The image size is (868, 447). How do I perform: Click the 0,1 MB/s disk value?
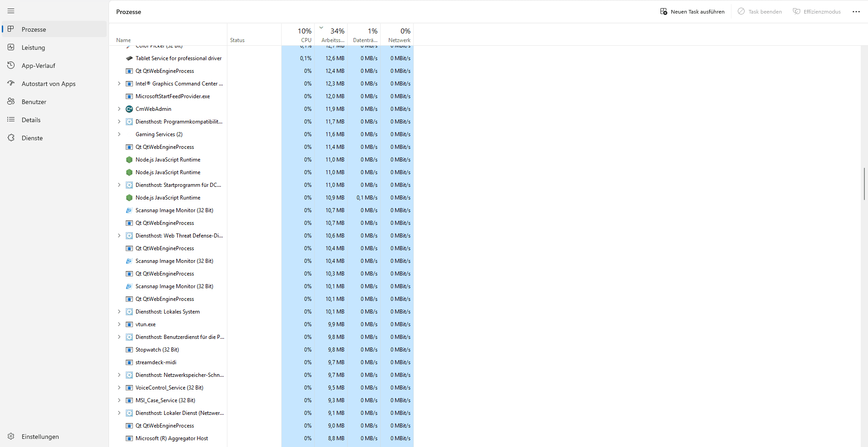[x=367, y=198]
